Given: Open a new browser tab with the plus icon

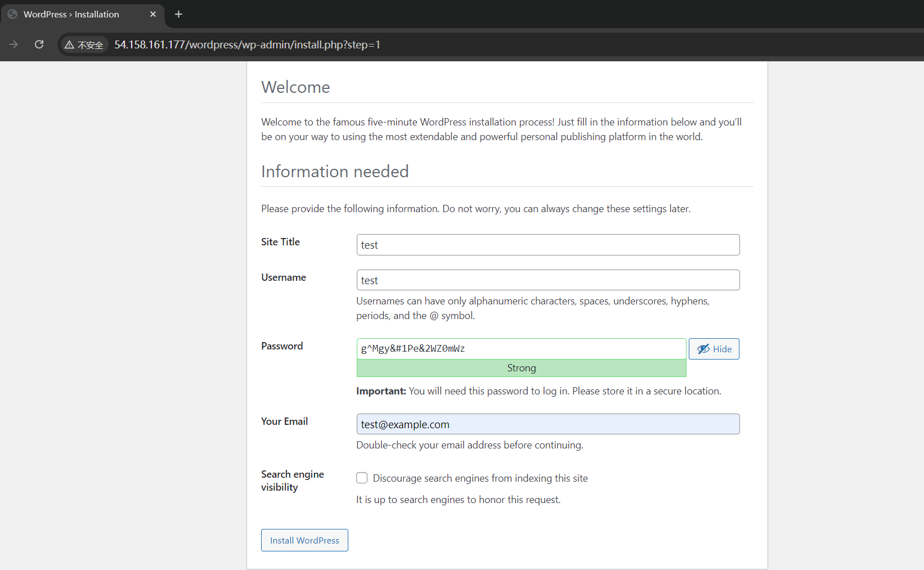Looking at the screenshot, I should (178, 14).
